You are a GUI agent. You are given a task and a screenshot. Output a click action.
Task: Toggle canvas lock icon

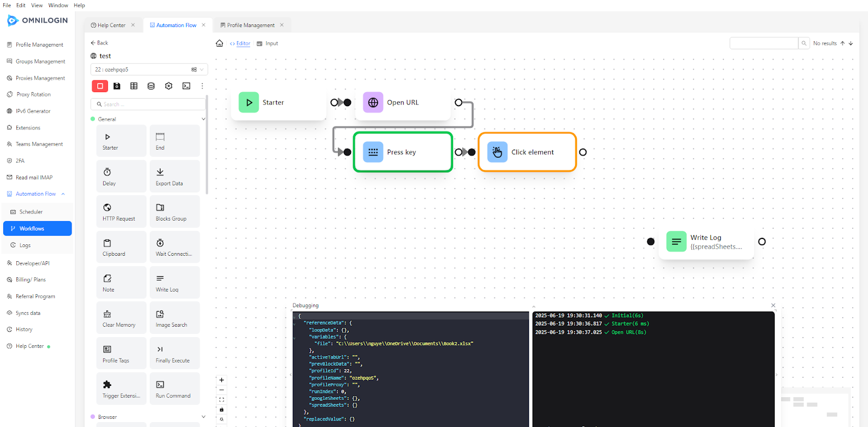[x=221, y=410]
